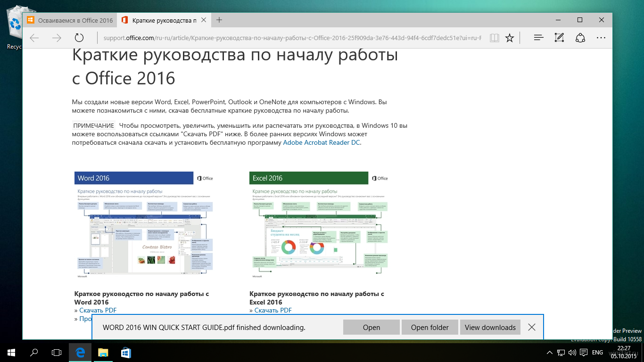Open File Explorer from taskbar
The image size is (644, 362).
(x=103, y=352)
